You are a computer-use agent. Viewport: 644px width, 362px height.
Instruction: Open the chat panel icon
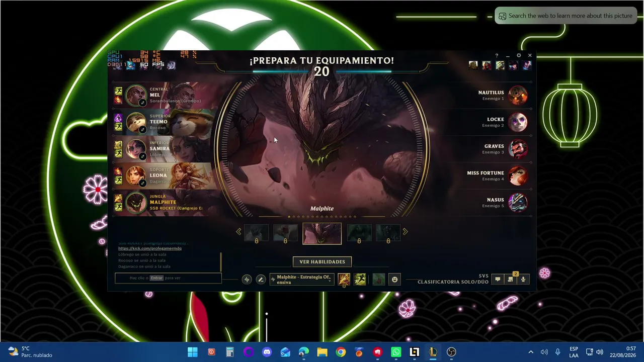(x=498, y=280)
